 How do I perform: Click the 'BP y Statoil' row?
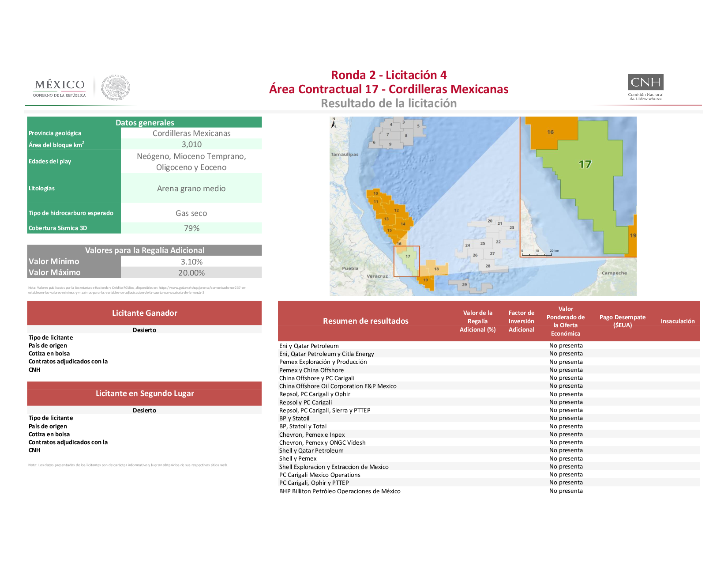[x=489, y=418]
